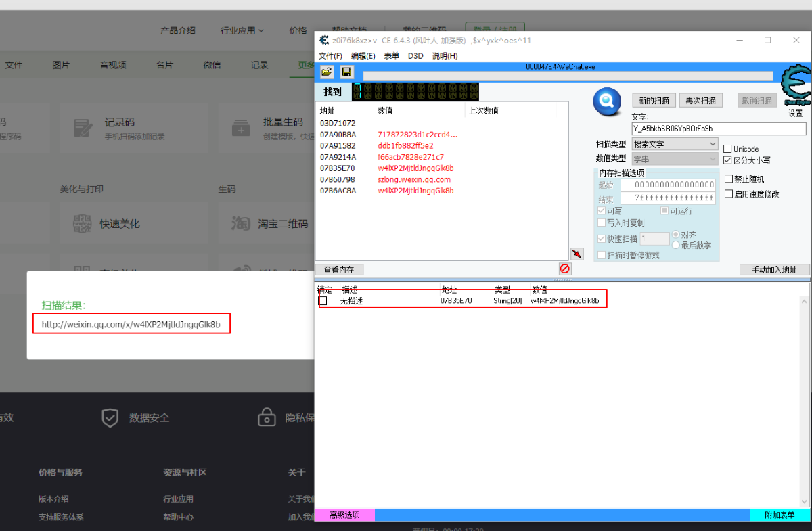Toggle 扫描时暂停游戏 pause-while-scanning checkbox
The height and width of the screenshot is (531, 812).
tap(602, 255)
